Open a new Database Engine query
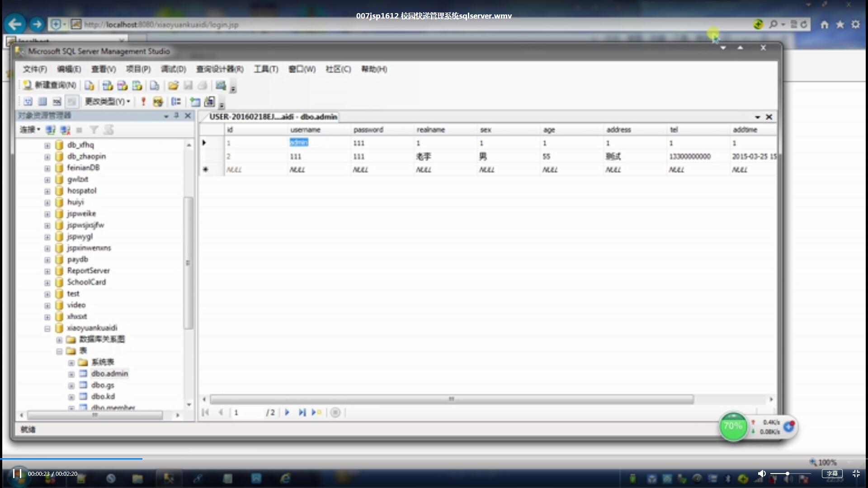This screenshot has height=488, width=868. pyautogui.click(x=90, y=85)
